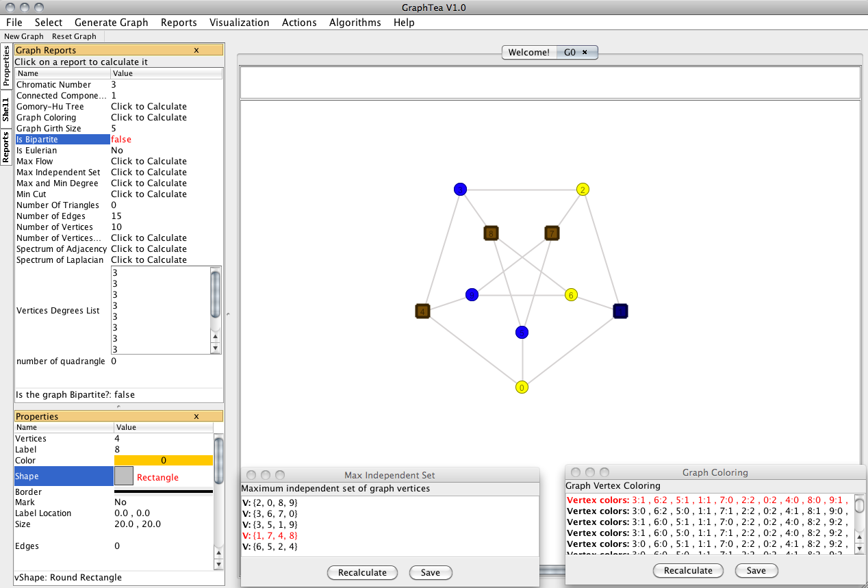Select blue vertex 5 in the graph
The height and width of the screenshot is (588, 868).
(522, 332)
